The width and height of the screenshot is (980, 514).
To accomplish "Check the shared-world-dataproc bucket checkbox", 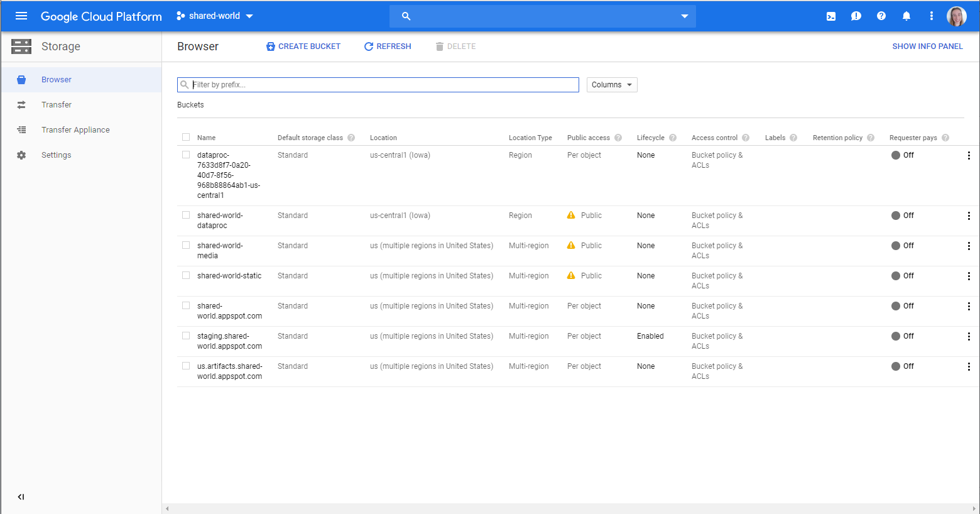I will (186, 215).
